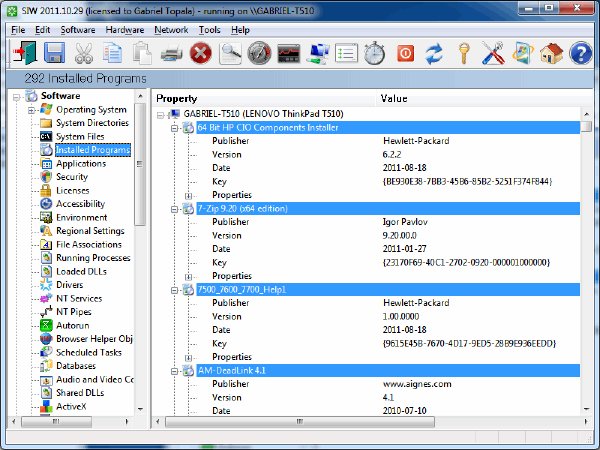Click the Igor Pavlov publisher value
Image resolution: width=600 pixels, height=450 pixels.
[405, 222]
